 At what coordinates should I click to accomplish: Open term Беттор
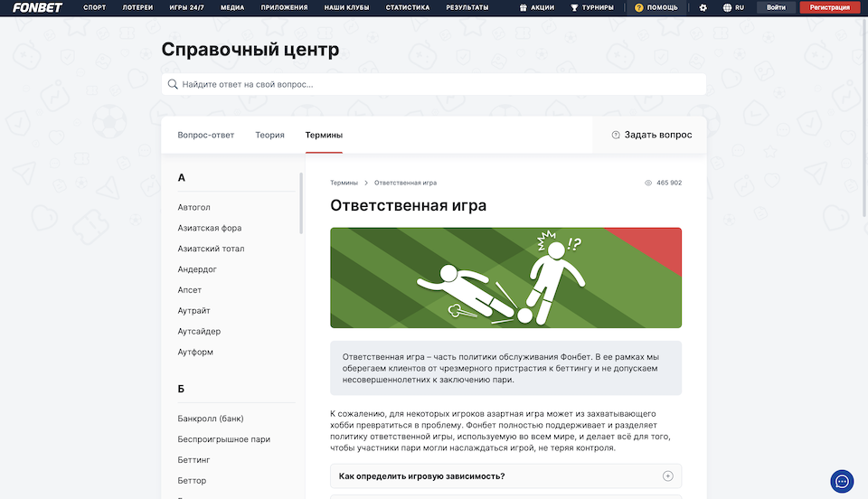point(192,481)
